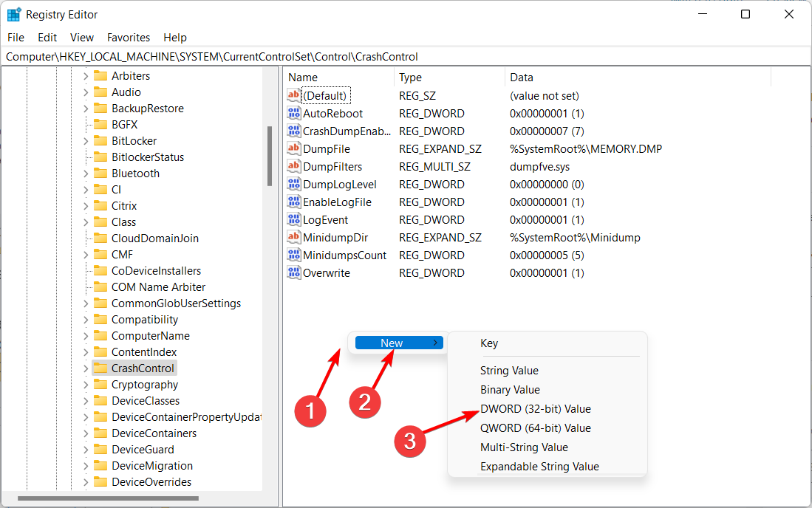This screenshot has width=812, height=508.
Task: Click the CrashDumpEnabled DWORD icon
Action: pyautogui.click(x=293, y=131)
